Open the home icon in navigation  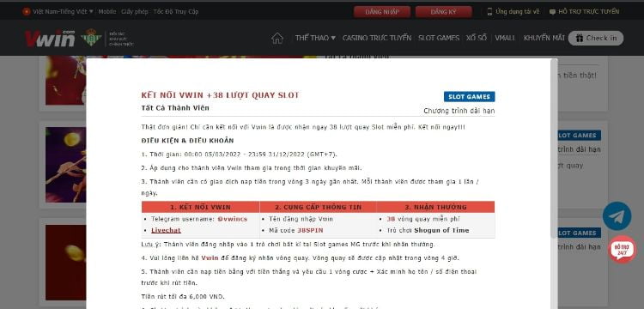point(277,38)
